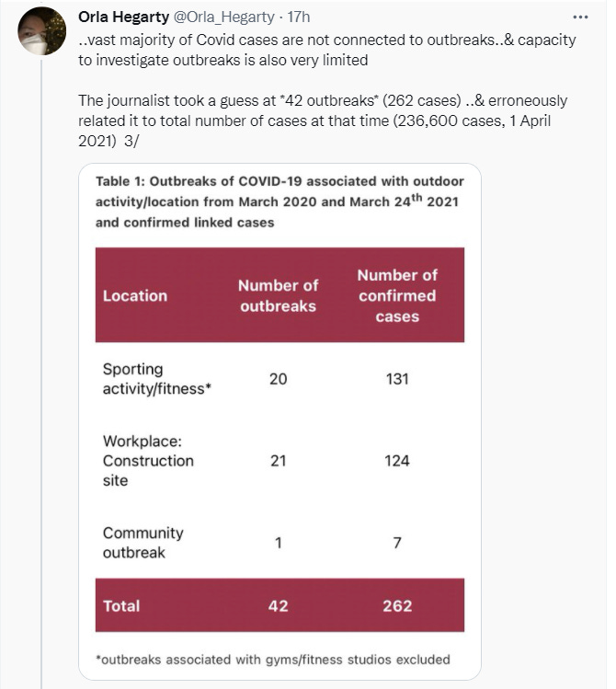Select the Sporting activity/fitness row label

coord(156,379)
